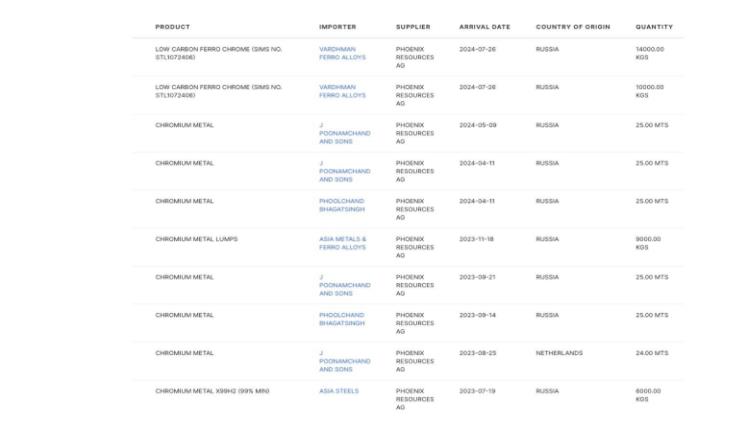Open Vardhman Ferro Alloys link for 10000.00 KGS shipment
Image resolution: width=748 pixels, height=421 pixels.
[x=342, y=91]
